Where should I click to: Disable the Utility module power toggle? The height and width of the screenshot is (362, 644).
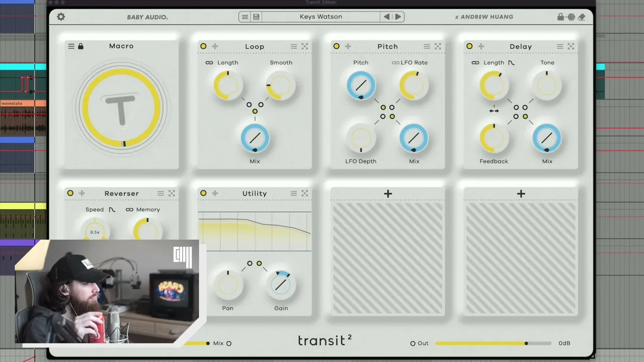203,193
